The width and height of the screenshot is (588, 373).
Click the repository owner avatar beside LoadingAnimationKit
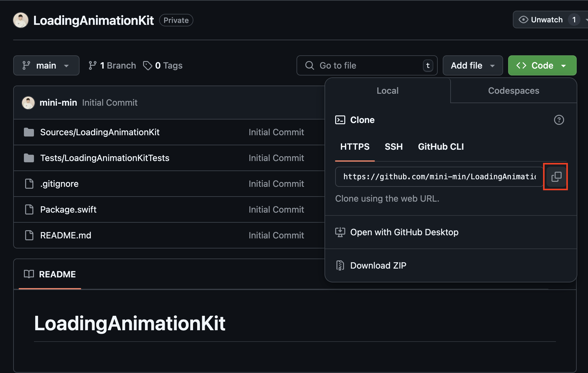[21, 20]
